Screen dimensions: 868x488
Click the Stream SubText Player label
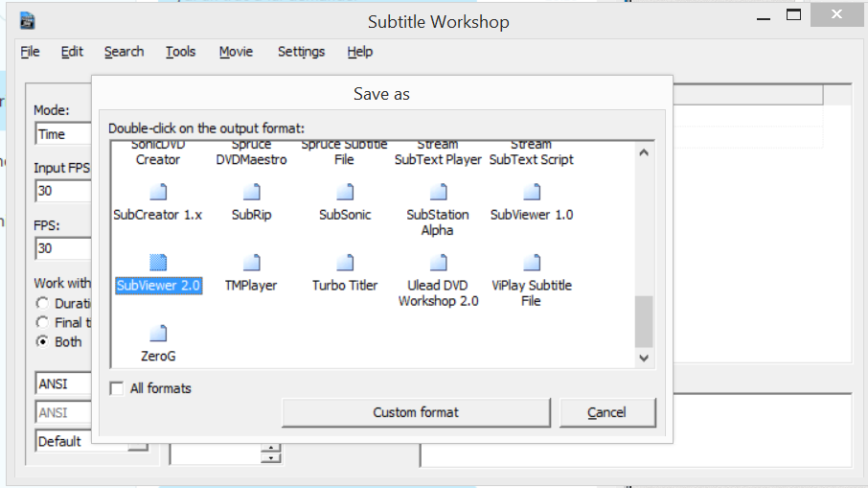tap(438, 152)
